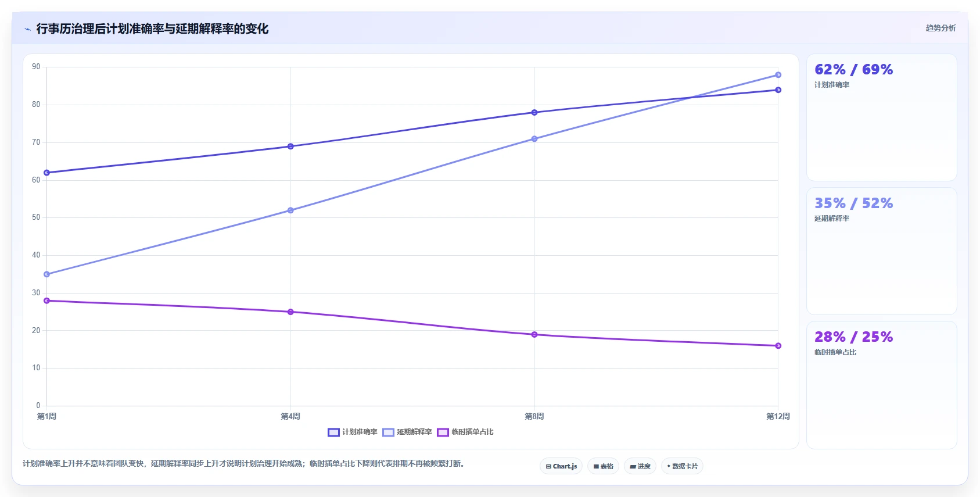Click 延期解释率 data point at 第12周

coord(778,75)
